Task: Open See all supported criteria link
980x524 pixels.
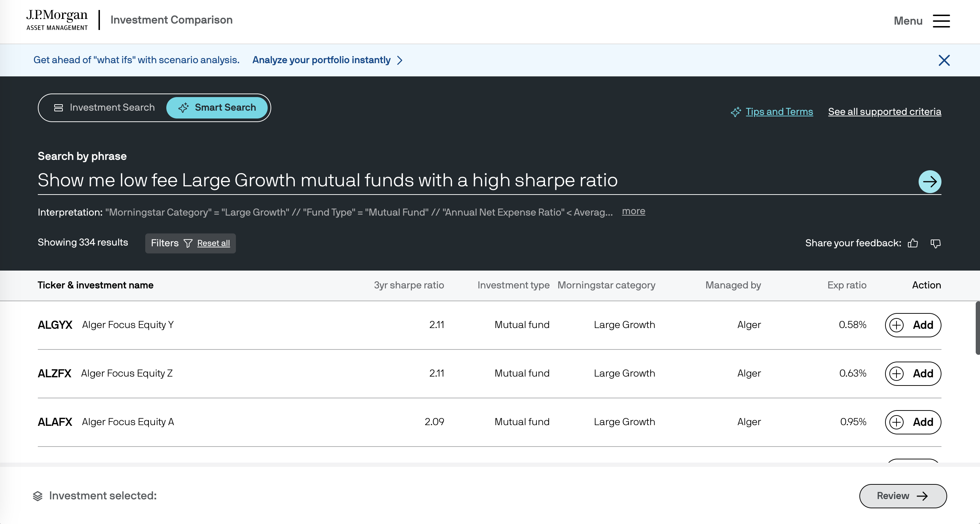Action: point(884,111)
